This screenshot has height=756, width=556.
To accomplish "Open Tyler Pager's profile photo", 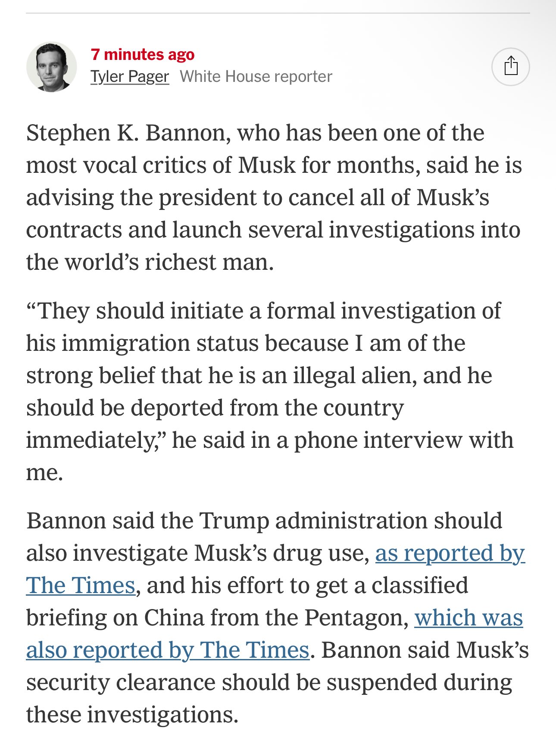I will (52, 67).
